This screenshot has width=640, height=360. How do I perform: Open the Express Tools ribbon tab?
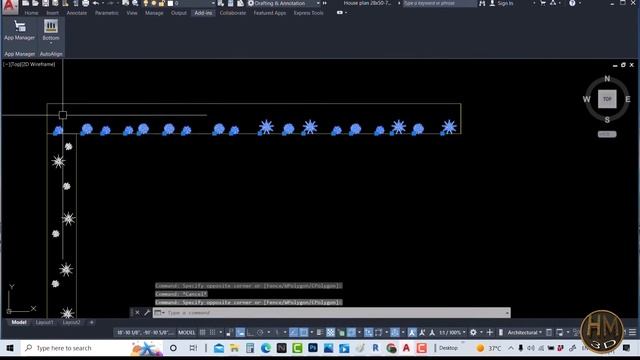tap(308, 13)
